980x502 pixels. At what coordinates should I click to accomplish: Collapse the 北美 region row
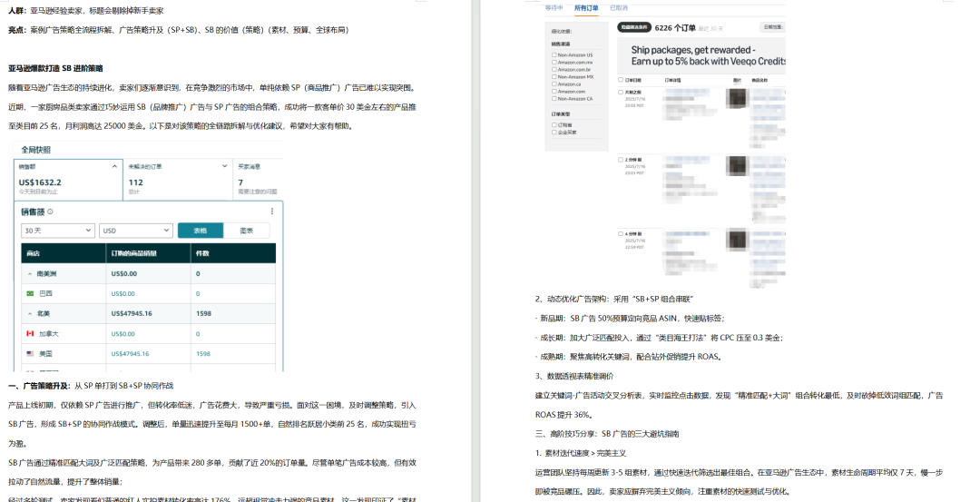click(30, 314)
